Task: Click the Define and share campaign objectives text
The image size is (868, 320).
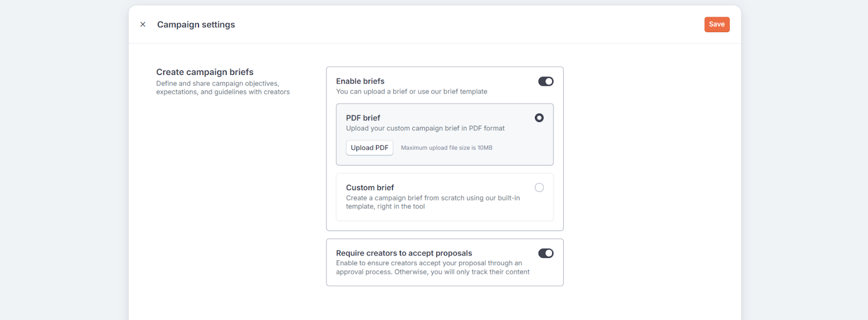Action: [x=223, y=88]
